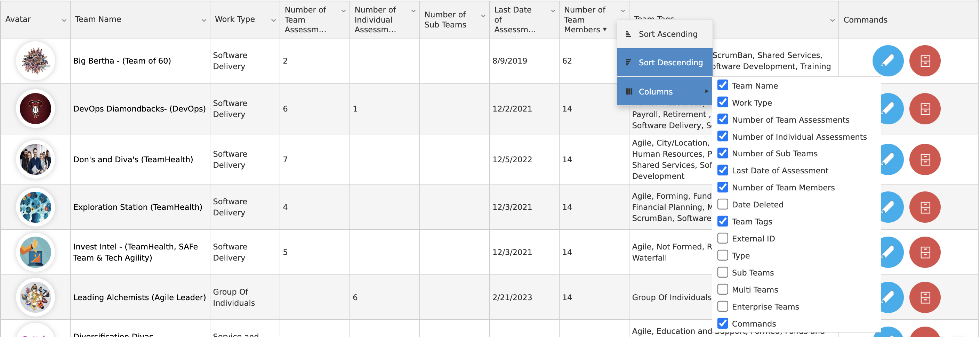Image resolution: width=980 pixels, height=337 pixels.
Task: Uncheck Last Date of Assessment checkbox
Action: [722, 170]
